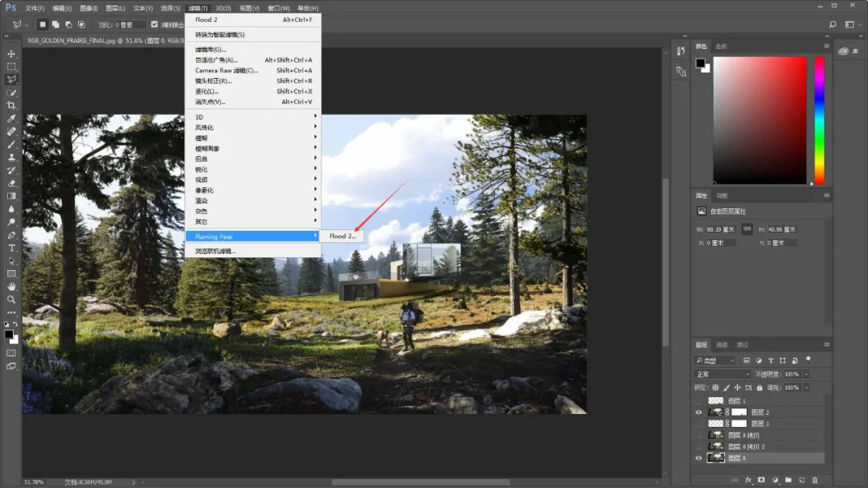The width and height of the screenshot is (868, 488).
Task: Select the Crop tool
Action: (x=11, y=105)
